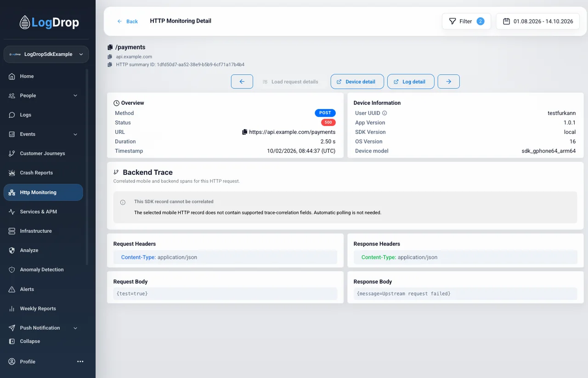Image resolution: width=588 pixels, height=378 pixels.
Task: Open the date range picker 01.08.2026 - 14.10.2026
Action: click(538, 21)
